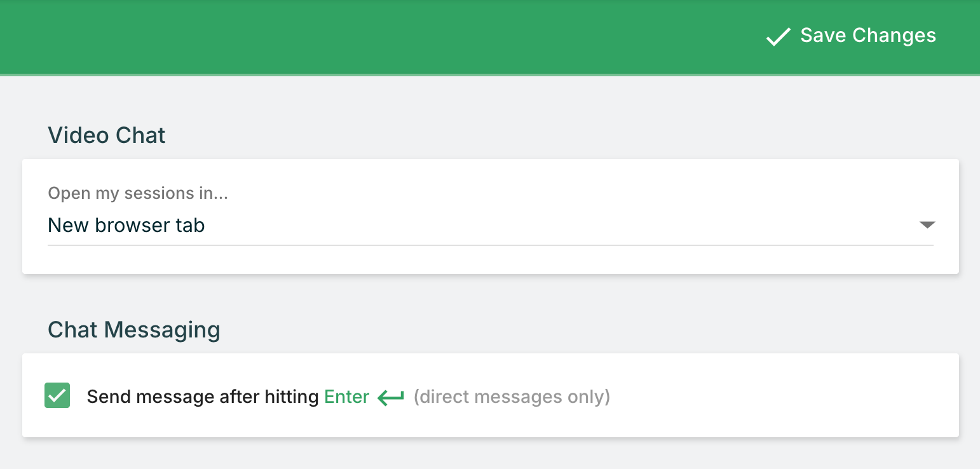This screenshot has width=980, height=469.
Task: Disable the send message on Enter checkbox
Action: click(57, 396)
